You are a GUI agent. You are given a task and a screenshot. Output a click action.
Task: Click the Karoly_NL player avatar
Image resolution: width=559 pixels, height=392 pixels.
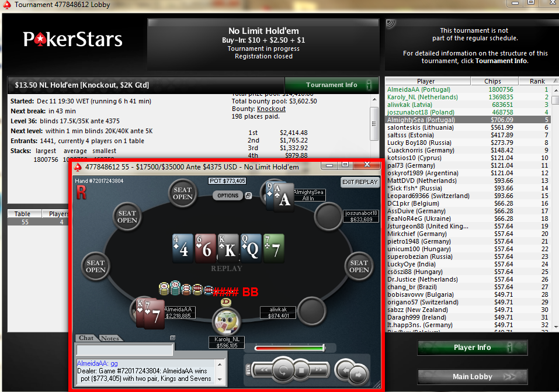(227, 321)
